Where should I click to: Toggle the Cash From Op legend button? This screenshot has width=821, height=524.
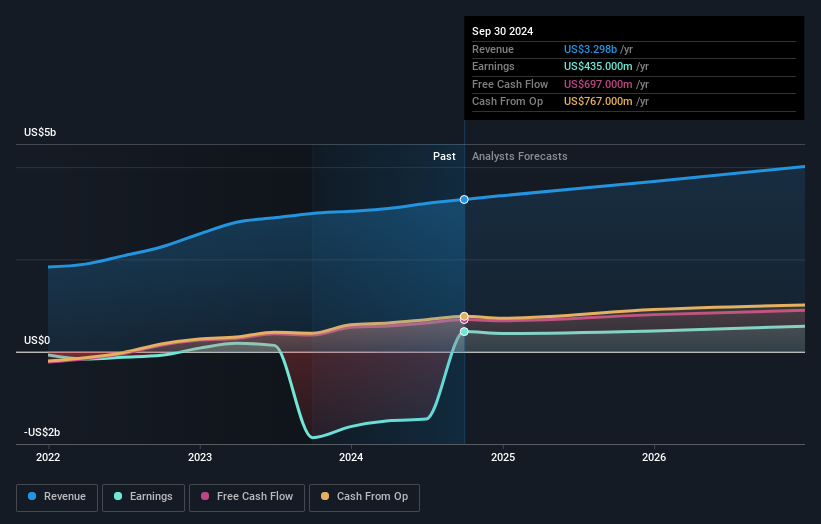[x=364, y=497]
